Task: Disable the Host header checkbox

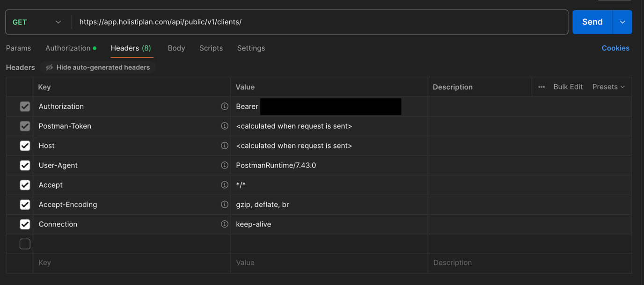Action: 25,146
